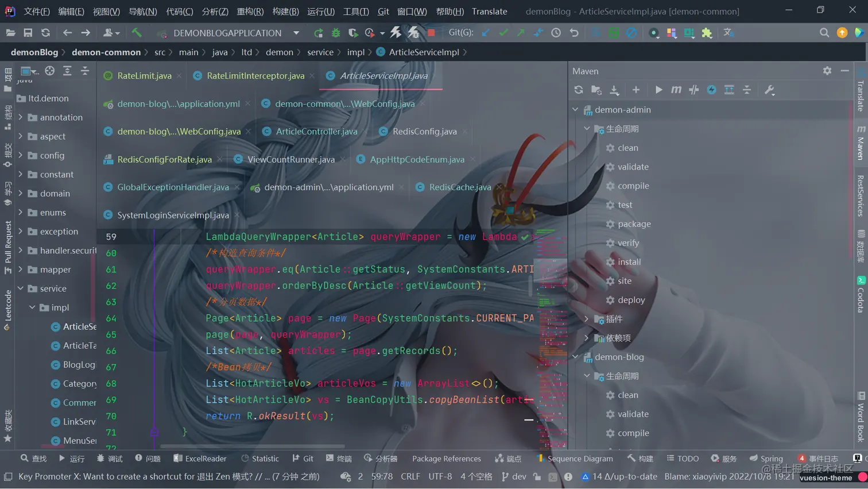
Task: Click the Synchronize refresh icon in toolbar
Action: 45,33
